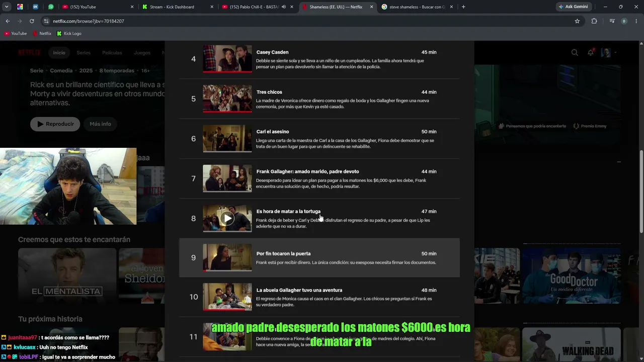The width and height of the screenshot is (644, 362).
Task: Open El Mentalista show card
Action: pyautogui.click(x=67, y=276)
